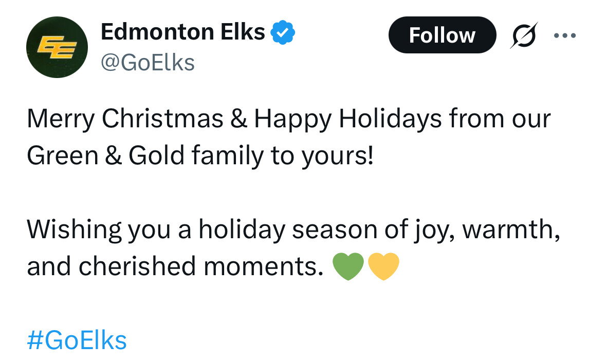Click the green heart emoji
606x364 pixels.
click(x=348, y=267)
